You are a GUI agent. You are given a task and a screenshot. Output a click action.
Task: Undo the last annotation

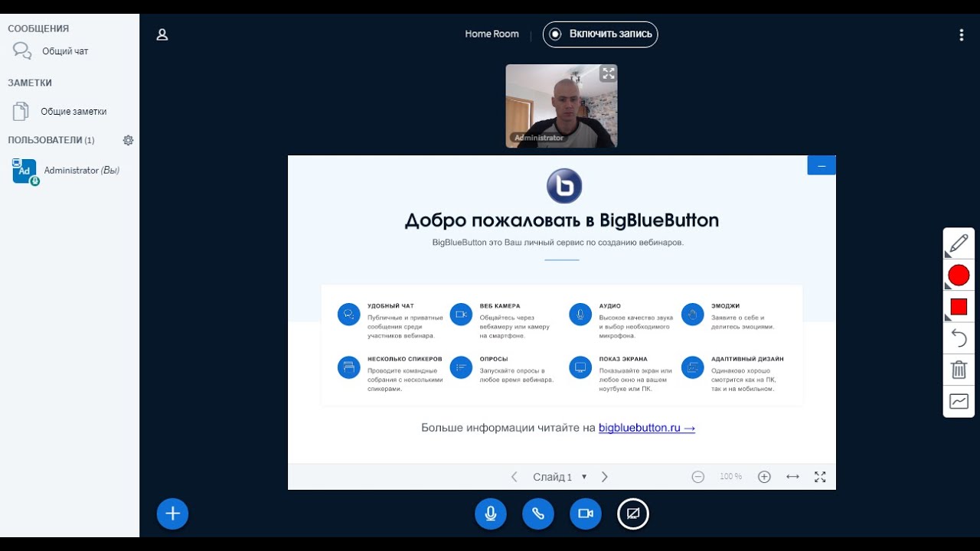[x=959, y=338]
